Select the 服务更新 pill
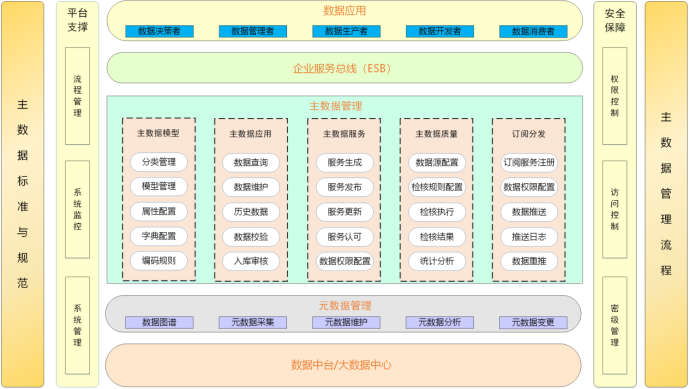The width and height of the screenshot is (690, 389). [345, 212]
